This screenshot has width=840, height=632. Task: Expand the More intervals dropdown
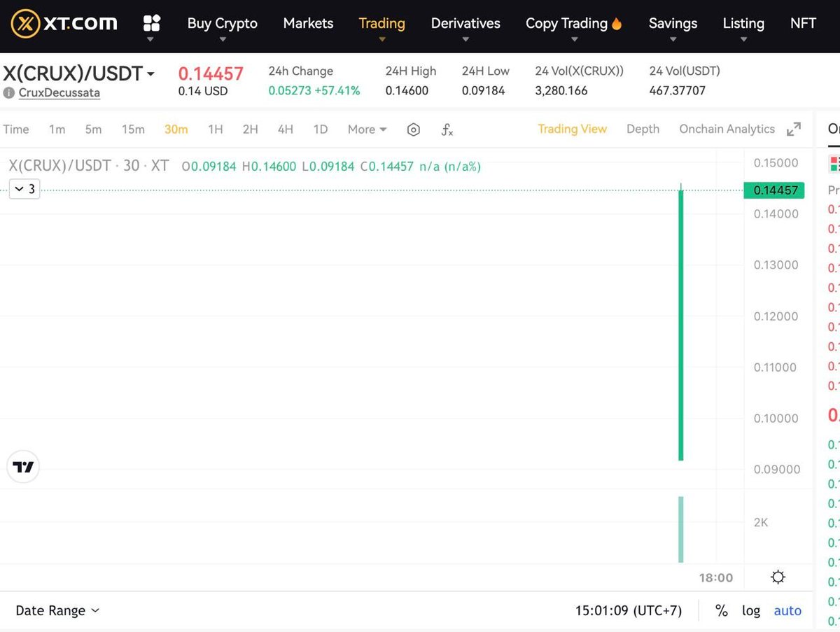coord(367,129)
